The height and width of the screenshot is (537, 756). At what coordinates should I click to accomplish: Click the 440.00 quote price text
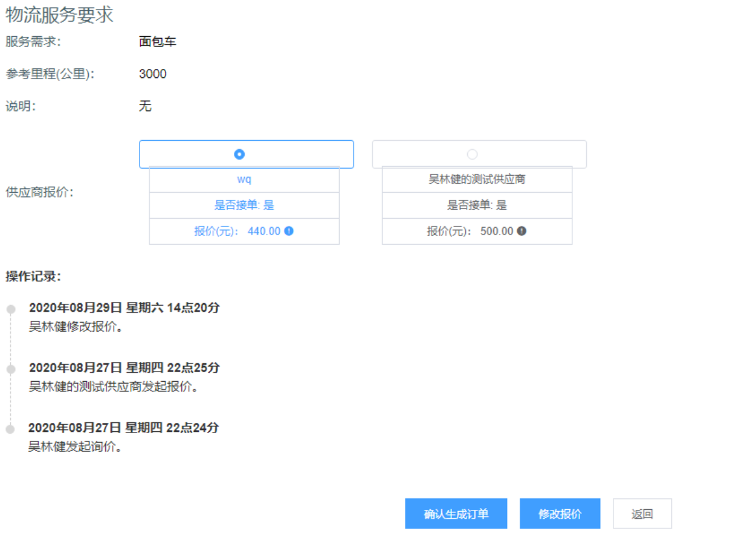pyautogui.click(x=264, y=231)
